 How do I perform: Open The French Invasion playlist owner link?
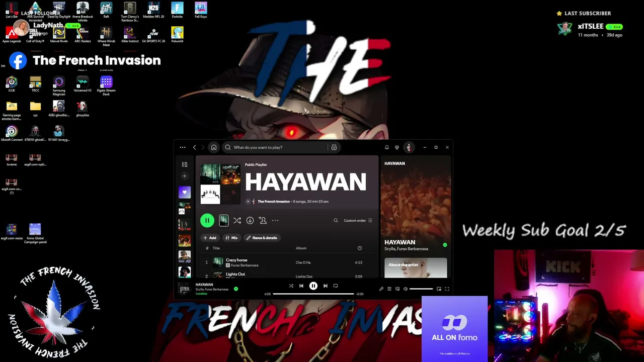[274, 201]
